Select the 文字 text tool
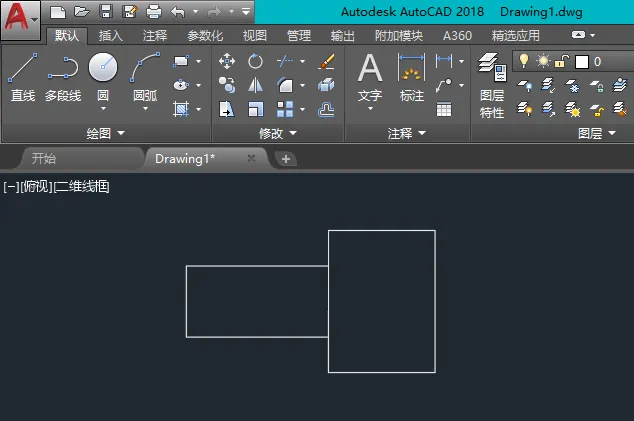634x421 pixels. (x=370, y=78)
